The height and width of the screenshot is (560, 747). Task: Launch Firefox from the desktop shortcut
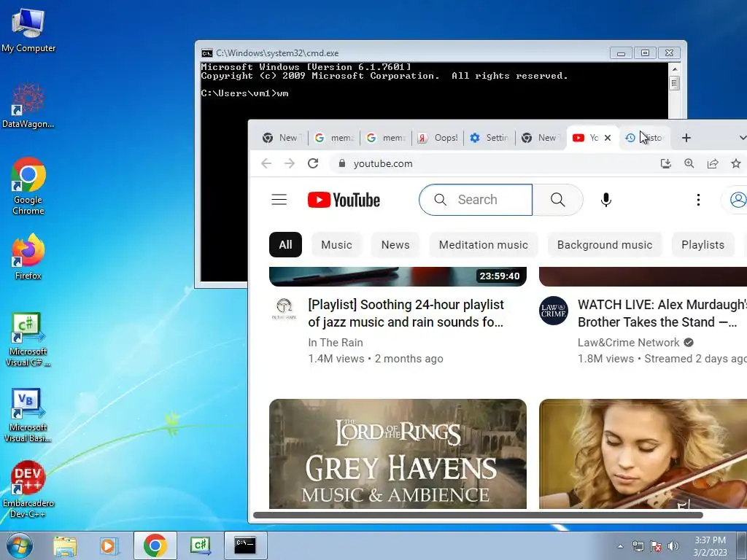pos(28,256)
